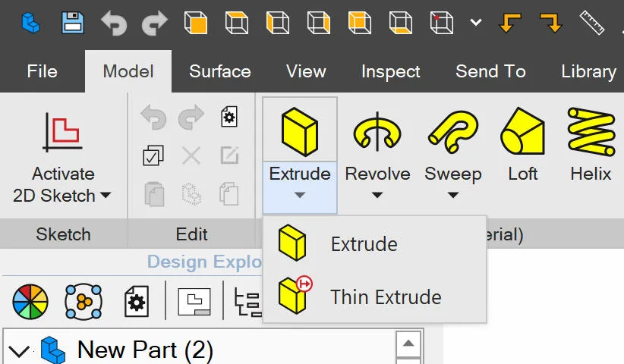Select the Helix tool
This screenshot has height=364, width=624.
click(591, 145)
